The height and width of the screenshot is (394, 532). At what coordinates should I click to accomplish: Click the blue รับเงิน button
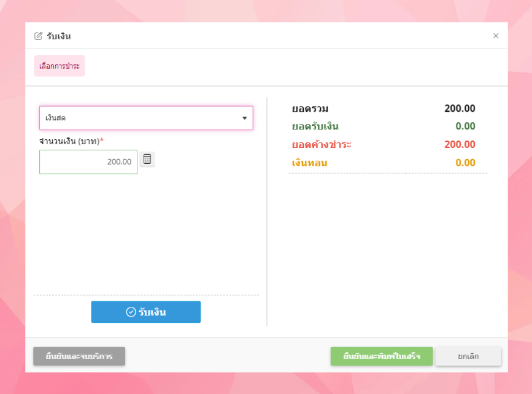[146, 312]
